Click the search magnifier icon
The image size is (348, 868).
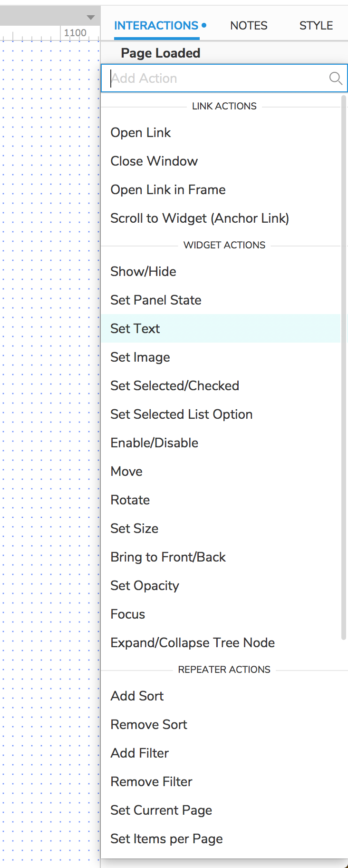336,78
